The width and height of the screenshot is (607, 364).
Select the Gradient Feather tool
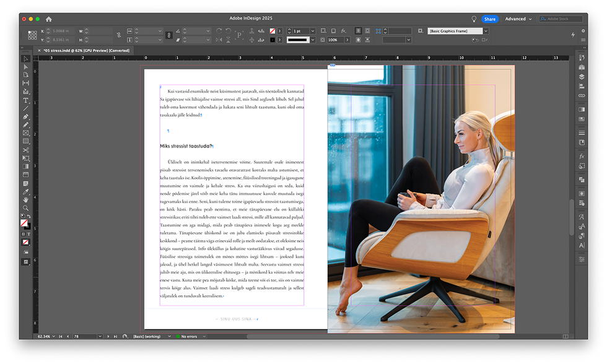(x=25, y=175)
